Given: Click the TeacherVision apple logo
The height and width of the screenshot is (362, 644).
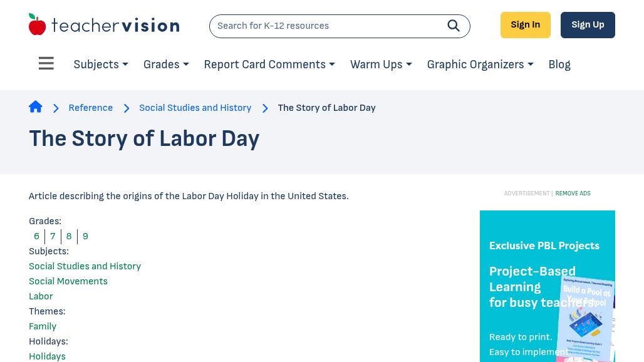Looking at the screenshot, I should point(38,25).
